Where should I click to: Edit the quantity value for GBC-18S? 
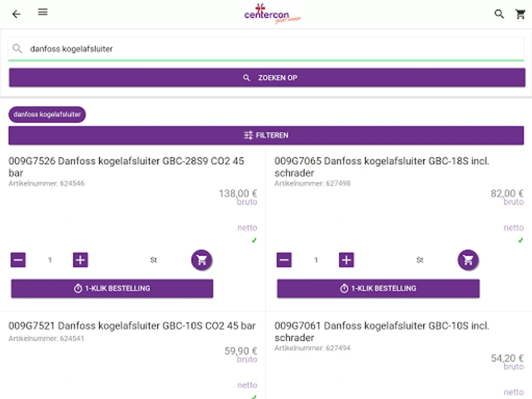click(316, 260)
